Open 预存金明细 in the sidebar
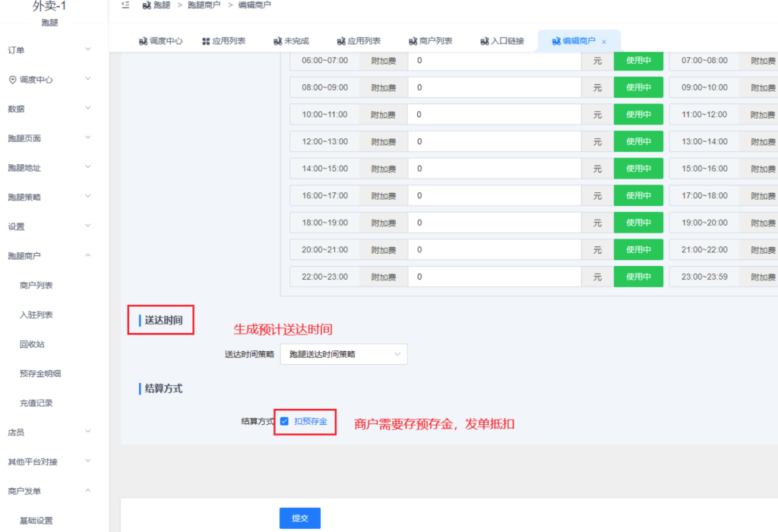 tap(40, 373)
